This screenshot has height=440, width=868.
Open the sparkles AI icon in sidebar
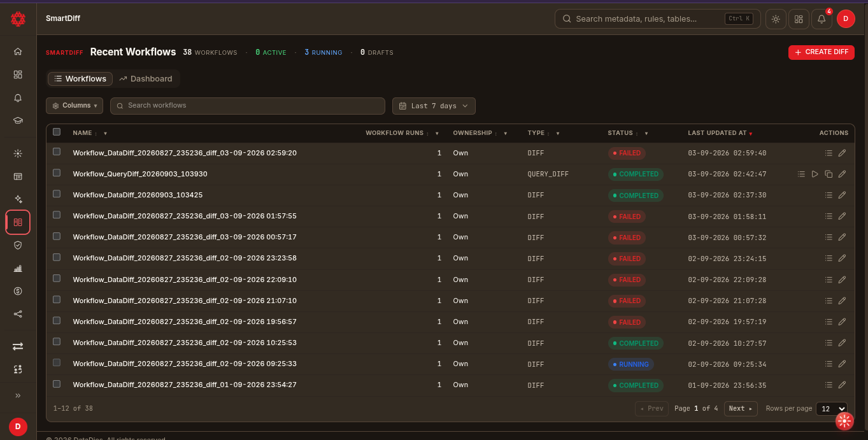18,199
